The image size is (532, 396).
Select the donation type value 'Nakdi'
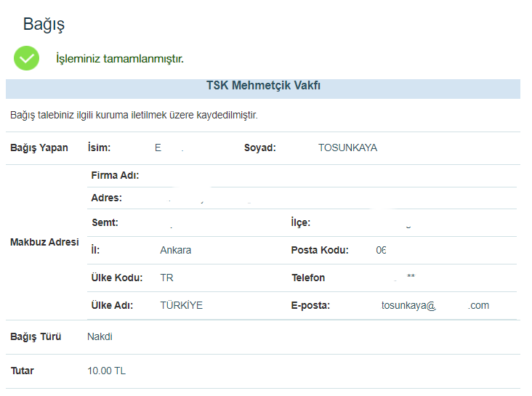tap(100, 336)
